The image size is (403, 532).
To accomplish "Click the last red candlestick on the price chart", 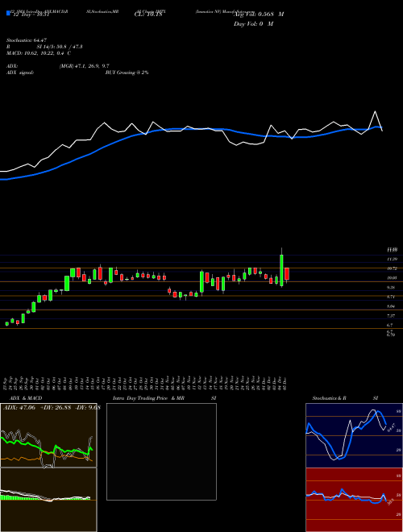I will pos(287,274).
